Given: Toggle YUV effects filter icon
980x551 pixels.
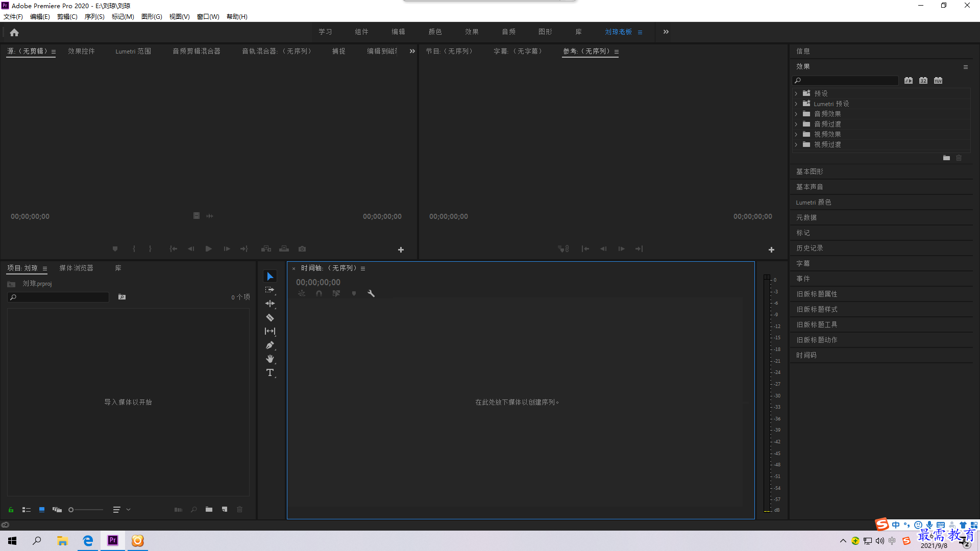Looking at the screenshot, I should coord(938,81).
